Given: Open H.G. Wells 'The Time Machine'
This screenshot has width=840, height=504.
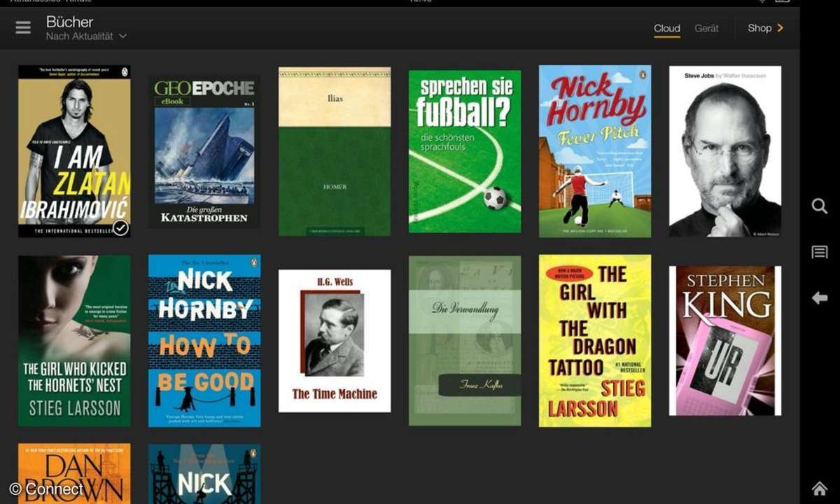Looking at the screenshot, I should point(335,341).
